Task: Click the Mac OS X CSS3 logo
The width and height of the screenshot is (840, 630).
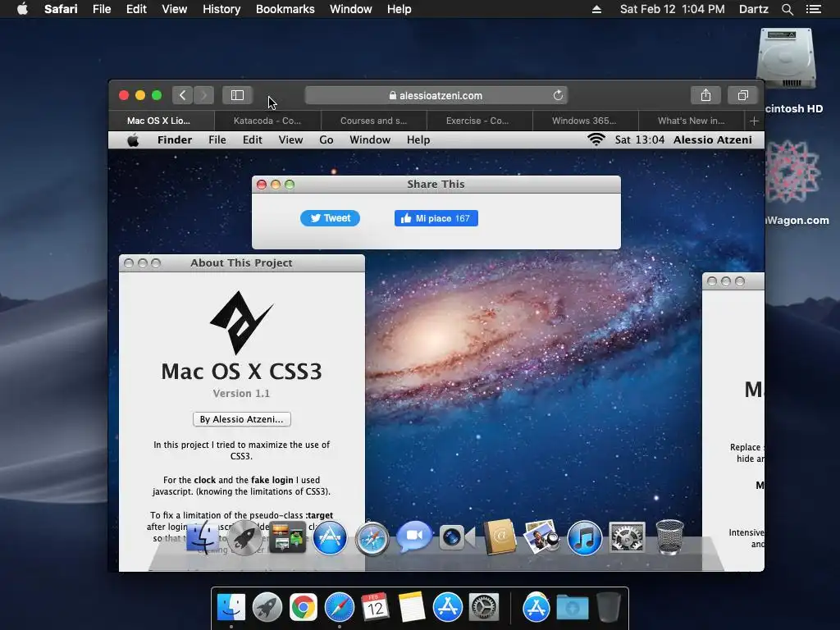Action: click(242, 322)
